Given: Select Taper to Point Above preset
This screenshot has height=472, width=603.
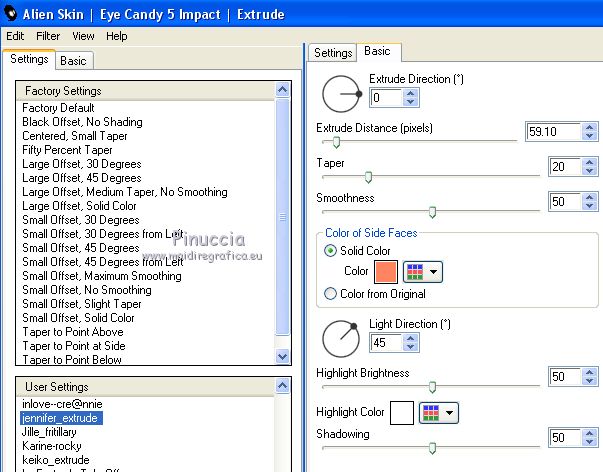Looking at the screenshot, I should pos(73,332).
